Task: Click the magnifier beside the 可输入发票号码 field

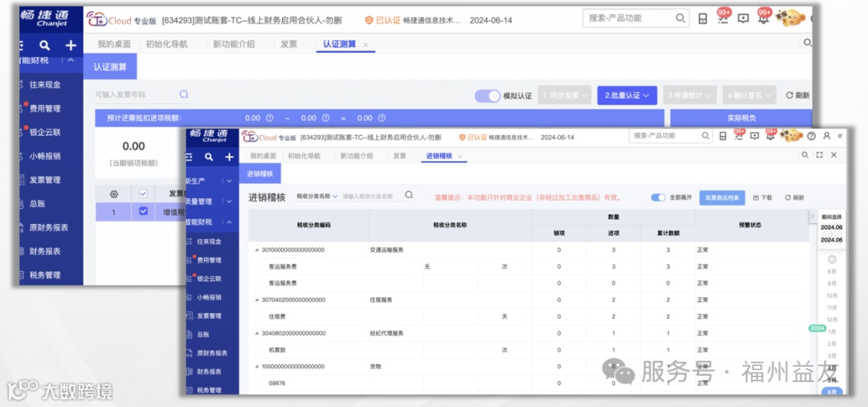Action: tap(184, 95)
